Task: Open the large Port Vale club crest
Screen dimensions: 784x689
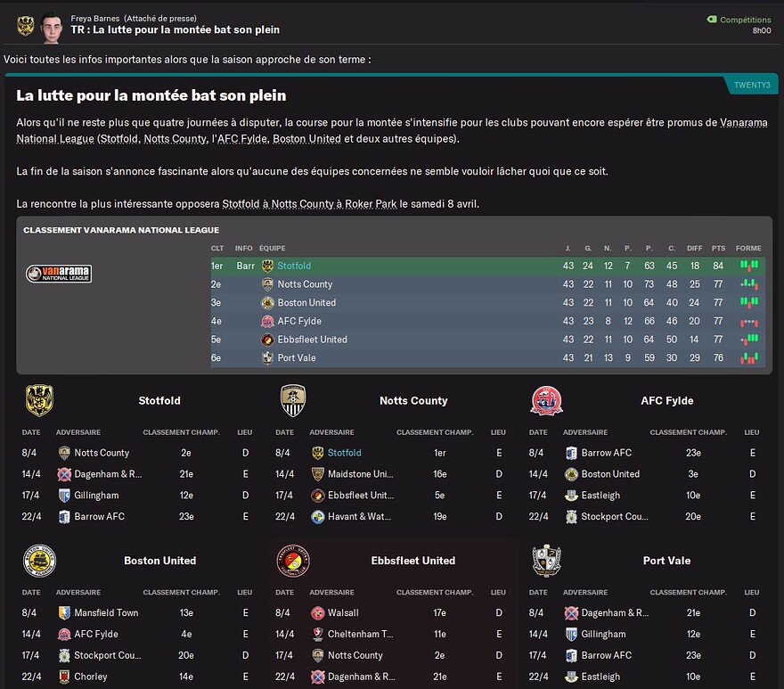Action: (546, 561)
